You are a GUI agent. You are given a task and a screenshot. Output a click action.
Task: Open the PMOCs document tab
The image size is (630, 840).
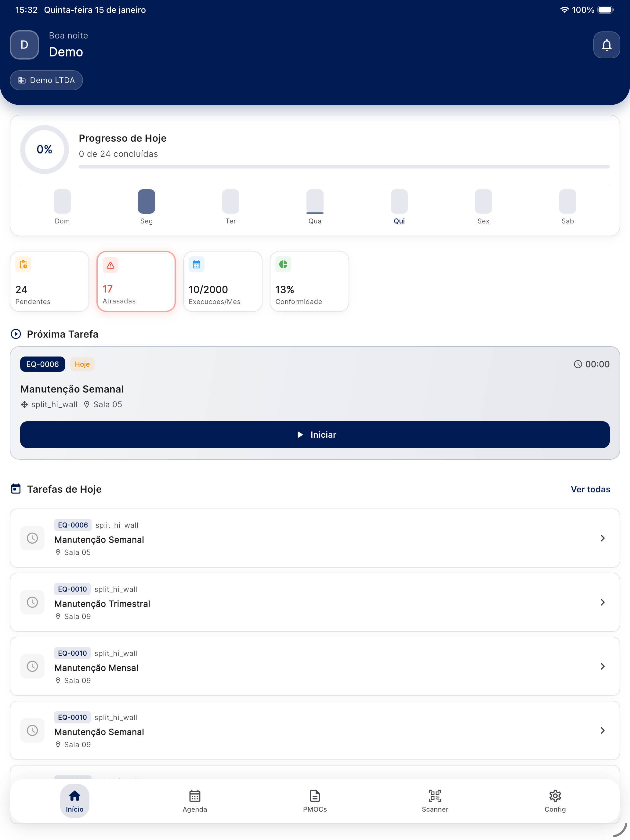[x=315, y=800]
